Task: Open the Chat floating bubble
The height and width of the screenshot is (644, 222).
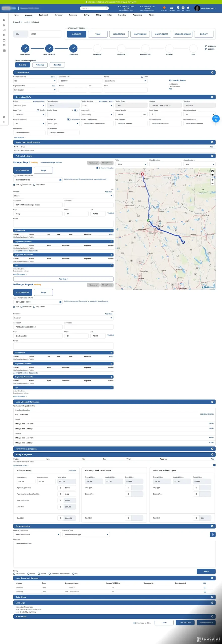Action: [x=216, y=119]
